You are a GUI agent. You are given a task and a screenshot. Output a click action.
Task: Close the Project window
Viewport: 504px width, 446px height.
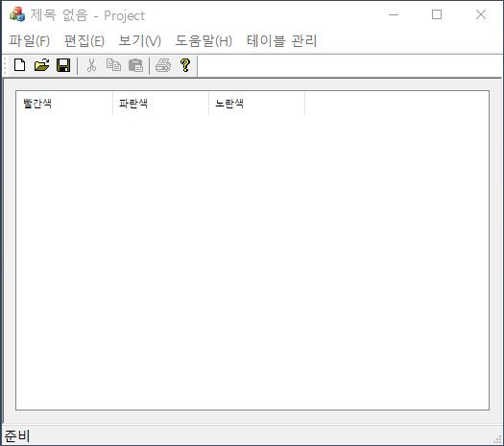[x=481, y=14]
